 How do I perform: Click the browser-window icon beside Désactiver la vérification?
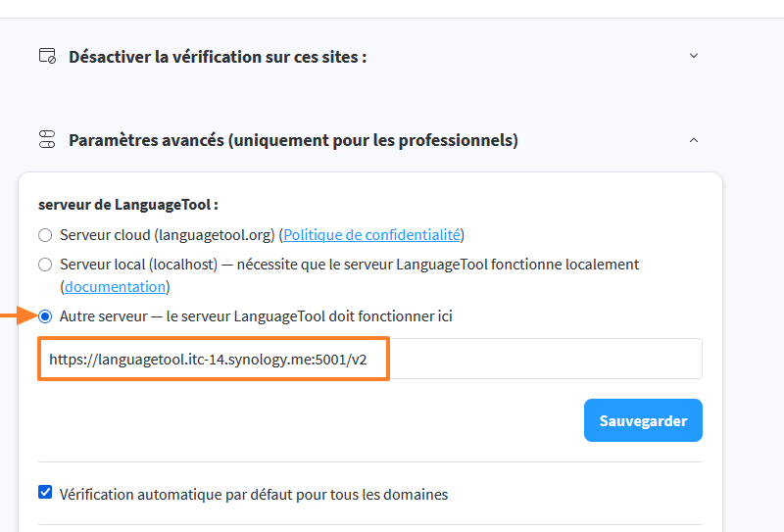pos(47,56)
